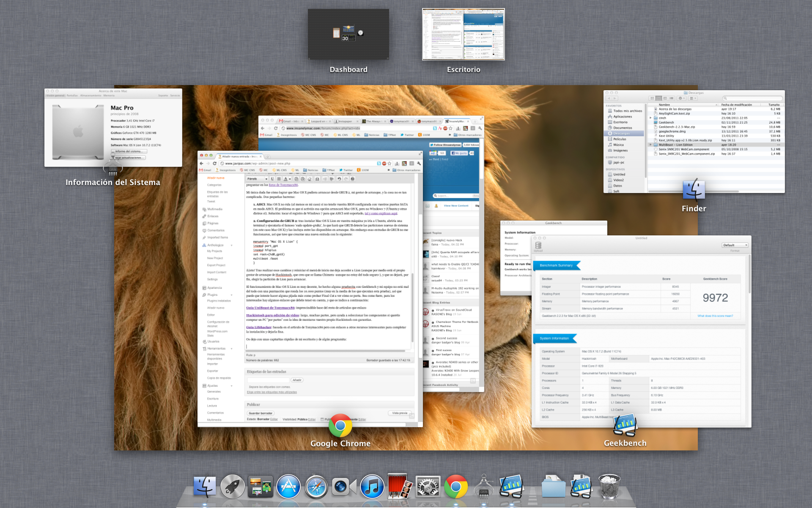
Task: Launch the App Store from Dock
Action: tap(288, 486)
